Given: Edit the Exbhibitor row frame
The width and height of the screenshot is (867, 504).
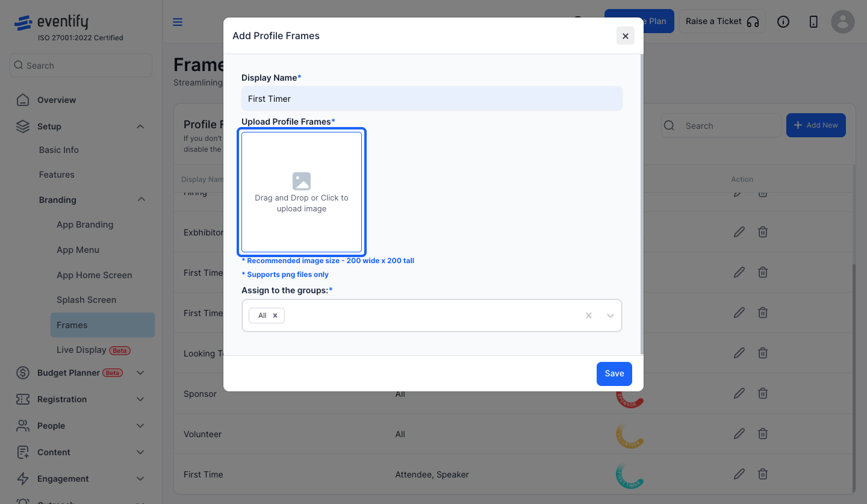Looking at the screenshot, I should (739, 232).
